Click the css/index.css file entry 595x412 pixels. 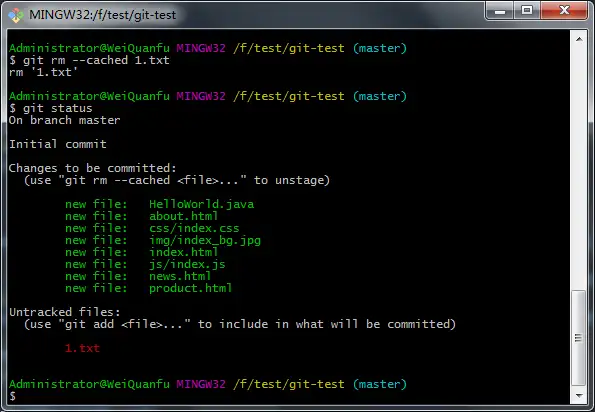click(152, 228)
